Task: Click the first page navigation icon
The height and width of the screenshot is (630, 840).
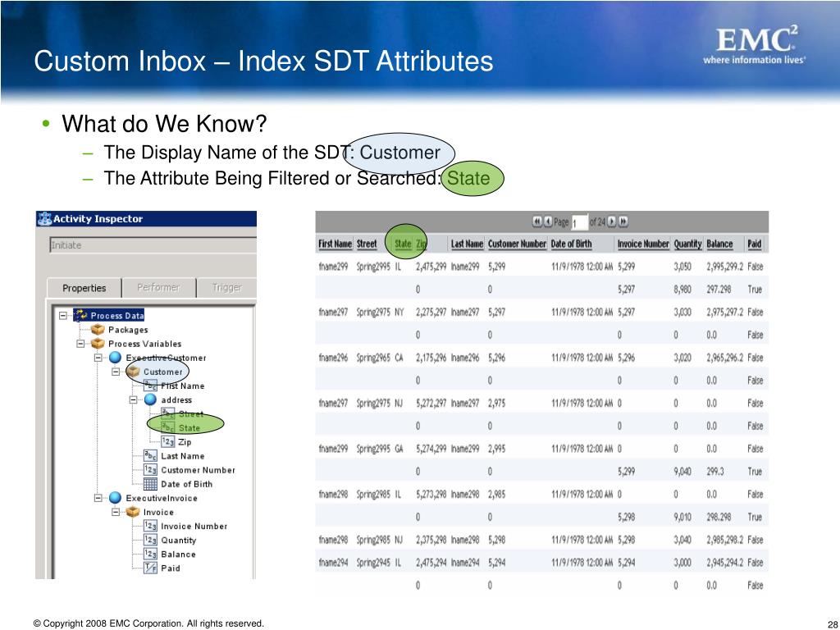Action: click(x=537, y=221)
